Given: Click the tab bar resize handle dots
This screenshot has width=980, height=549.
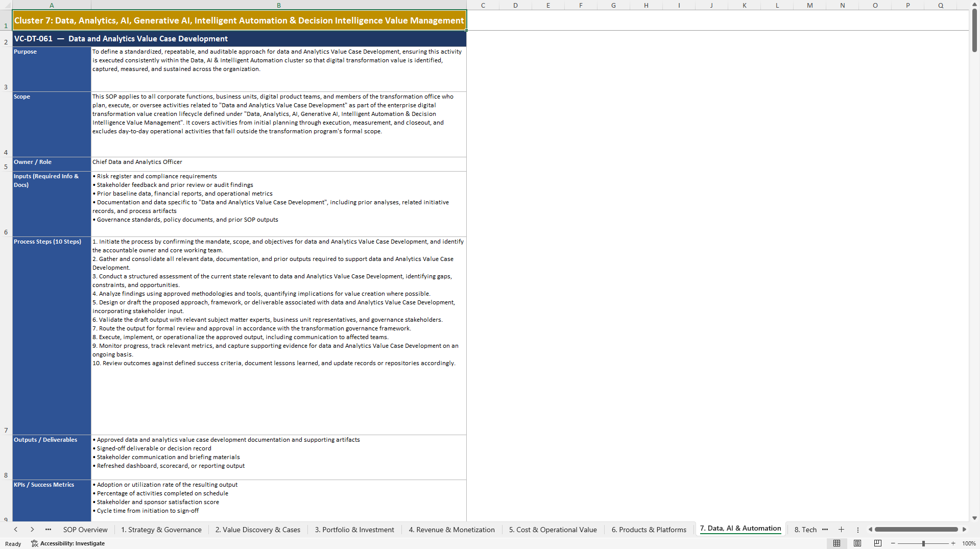Looking at the screenshot, I should pyautogui.click(x=858, y=530).
